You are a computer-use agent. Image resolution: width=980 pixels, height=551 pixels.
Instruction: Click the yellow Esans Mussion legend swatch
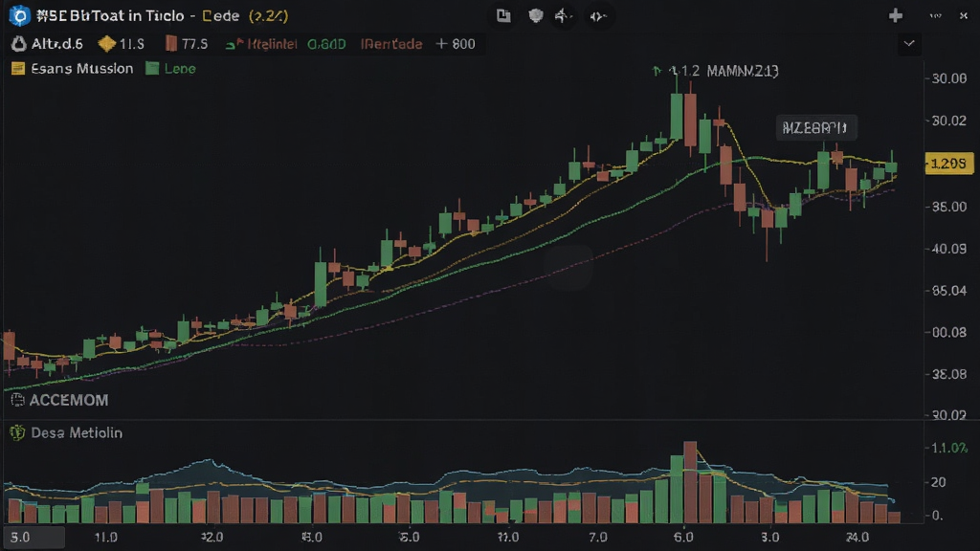(x=18, y=69)
